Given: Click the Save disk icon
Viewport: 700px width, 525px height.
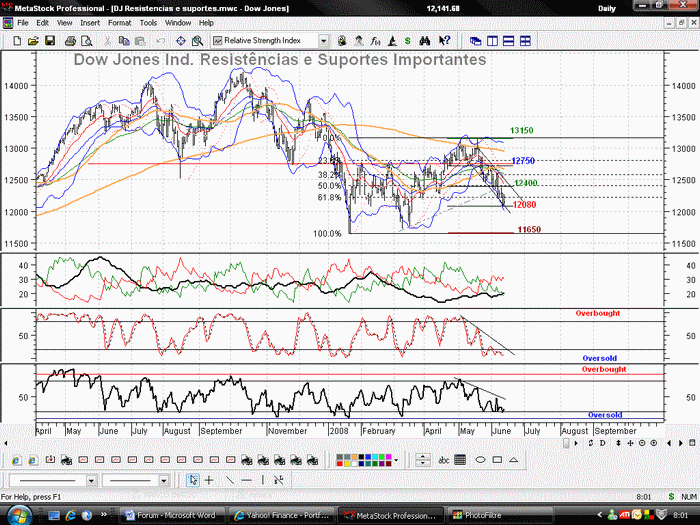Looking at the screenshot, I should coord(50,41).
